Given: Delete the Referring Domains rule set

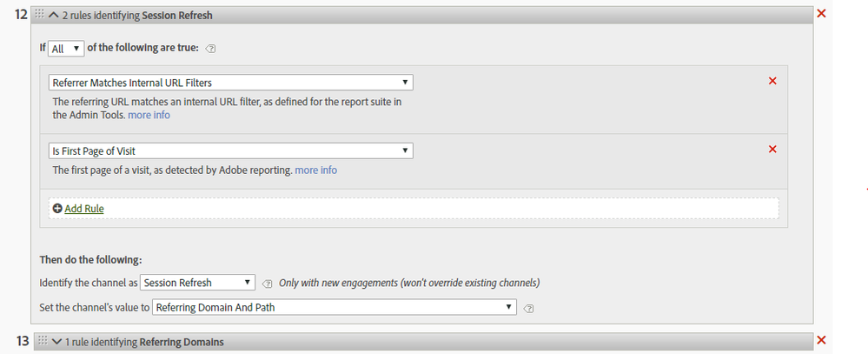Looking at the screenshot, I should (x=822, y=340).
